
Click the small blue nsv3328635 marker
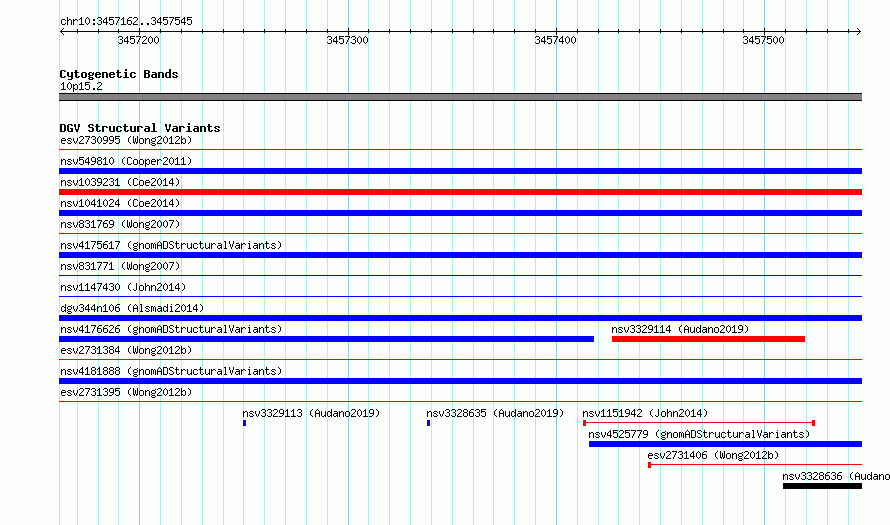point(429,423)
